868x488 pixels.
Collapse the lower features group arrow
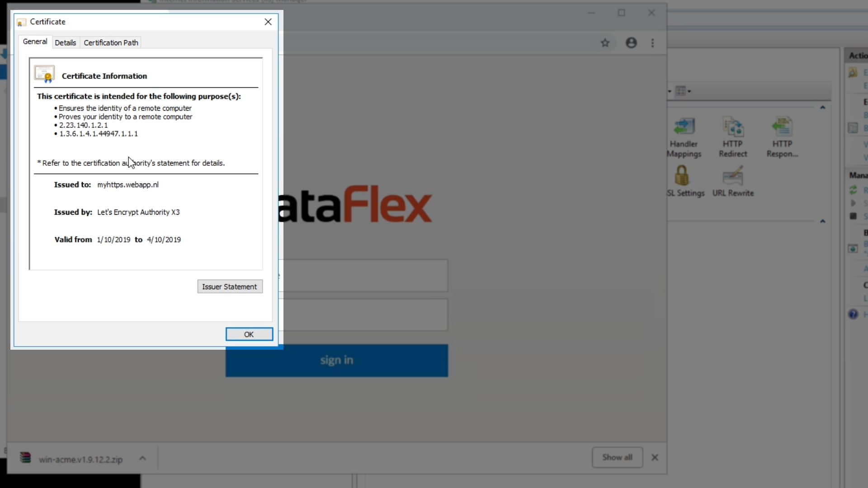822,221
